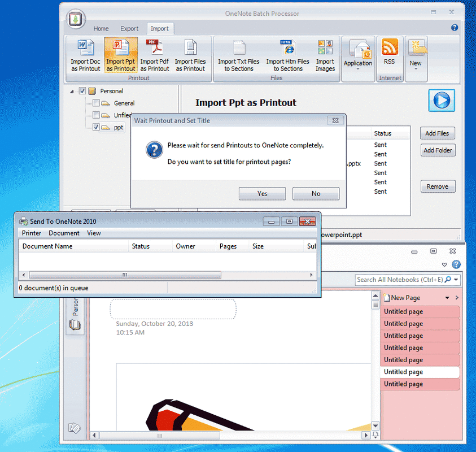476x452 pixels.
Task: Toggle the Personal notebook checkbox
Action: click(x=82, y=91)
